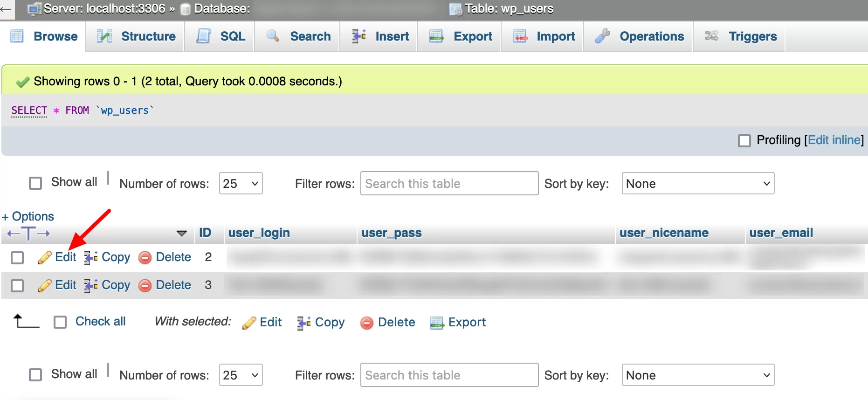Click the Edit inline link
868x400 pixels.
pyautogui.click(x=834, y=140)
